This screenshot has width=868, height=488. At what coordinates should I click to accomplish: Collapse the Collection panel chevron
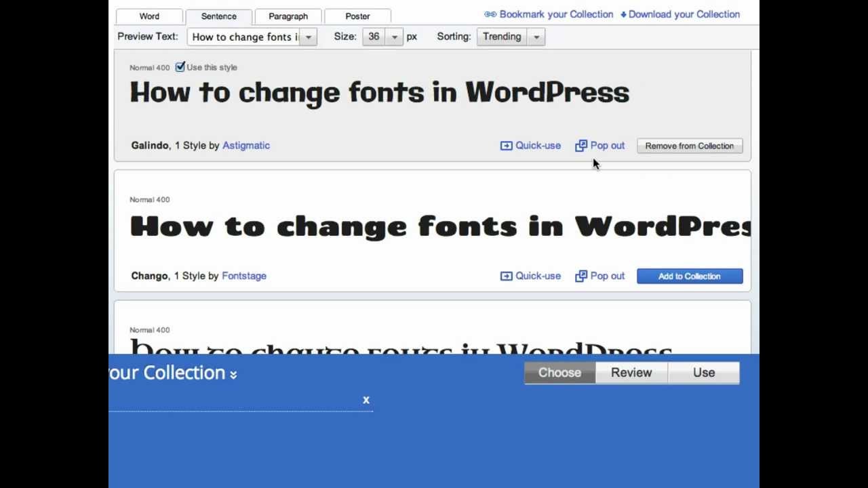click(233, 374)
